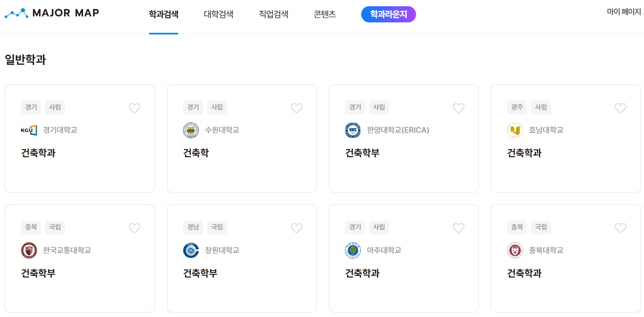Open the 직업검색 tab
The height and width of the screenshot is (317, 644).
click(x=274, y=14)
